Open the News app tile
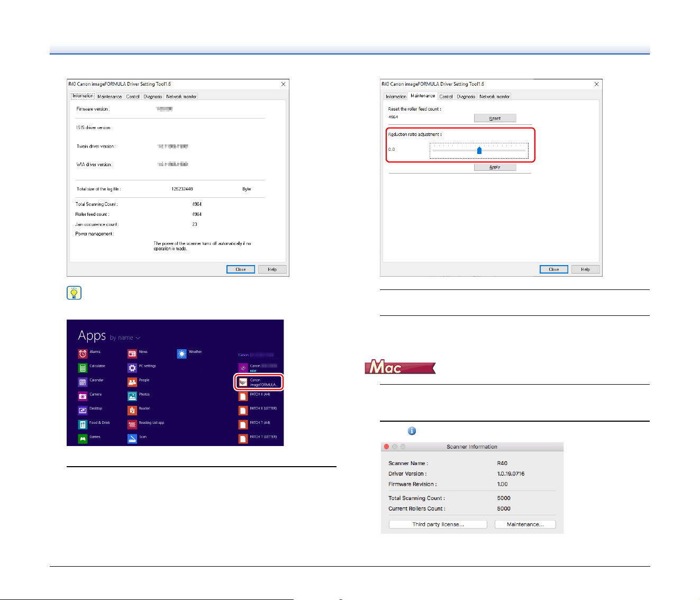 tap(132, 354)
